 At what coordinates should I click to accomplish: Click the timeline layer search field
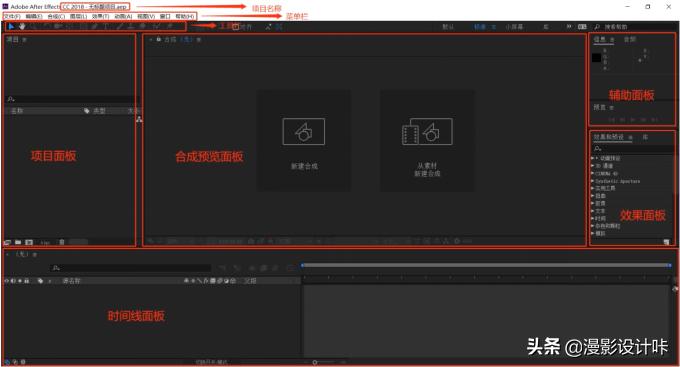[x=131, y=268]
